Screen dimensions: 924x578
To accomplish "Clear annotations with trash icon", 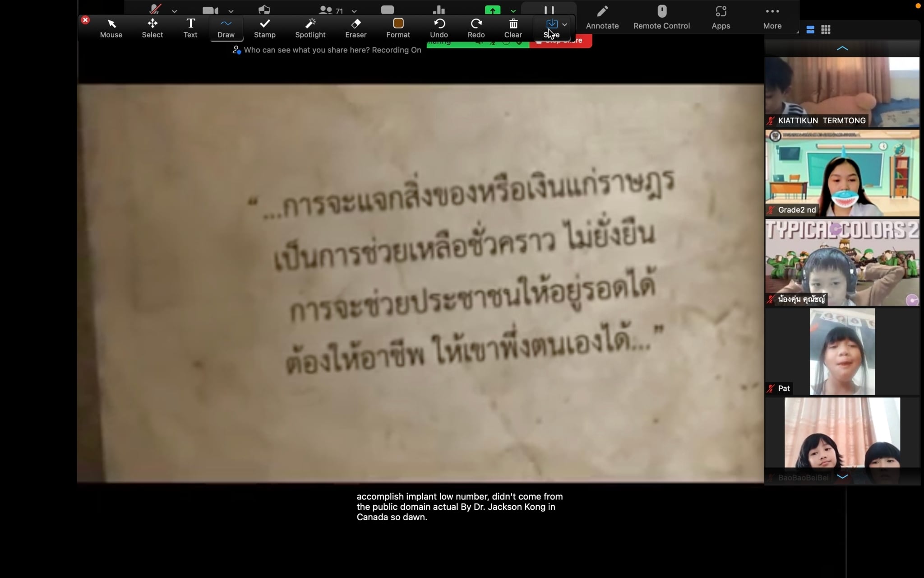I will click(513, 28).
